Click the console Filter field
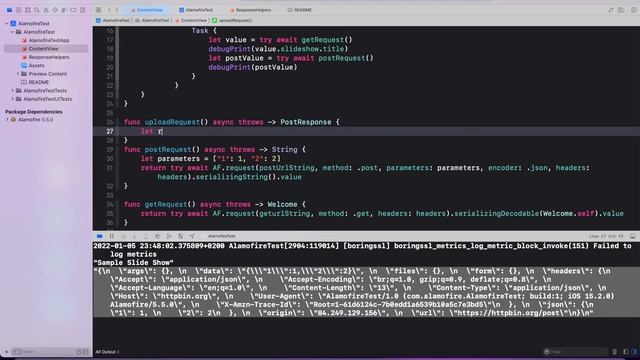 click(576, 352)
